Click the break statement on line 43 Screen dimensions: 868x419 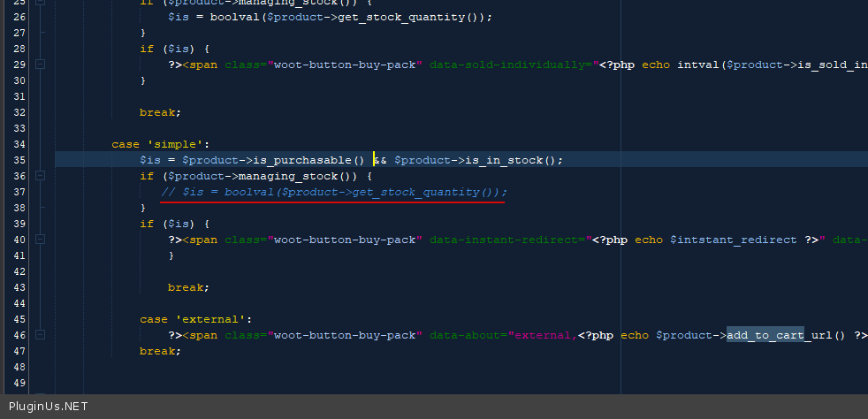[x=188, y=287]
